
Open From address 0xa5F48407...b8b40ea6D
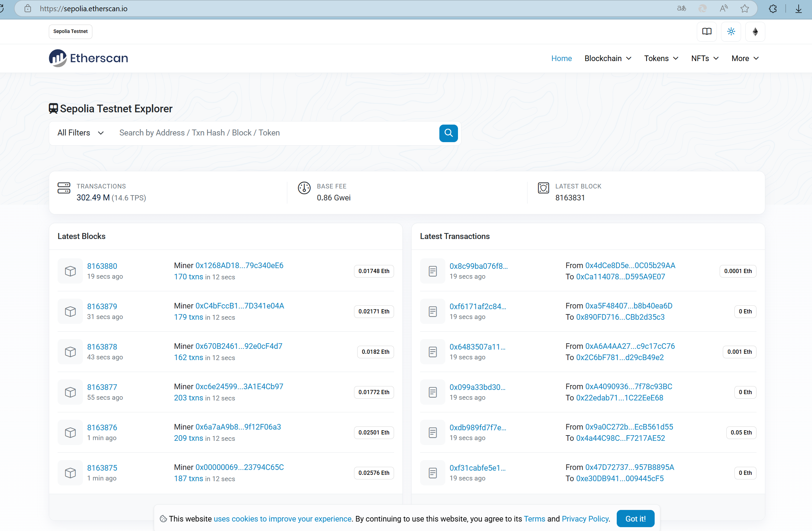(629, 306)
